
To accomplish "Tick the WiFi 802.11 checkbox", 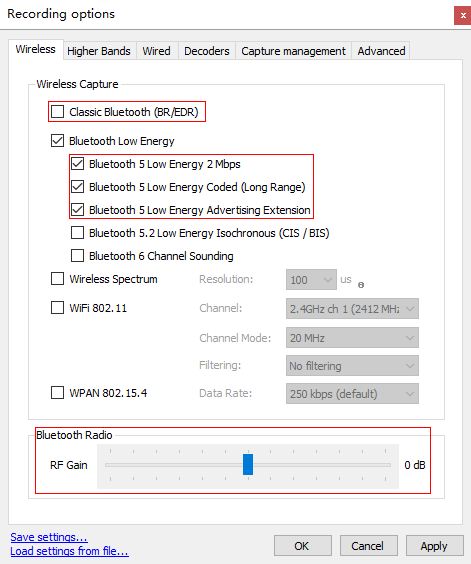I will (x=58, y=308).
